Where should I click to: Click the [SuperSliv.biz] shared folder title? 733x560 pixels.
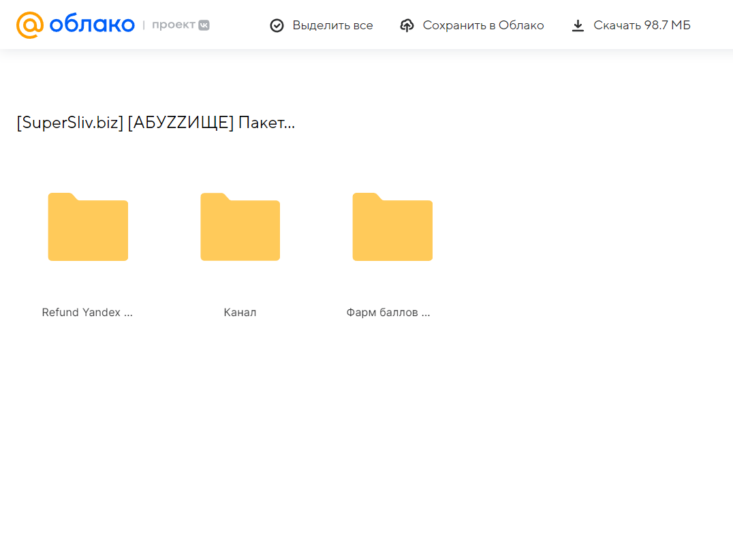tap(155, 123)
